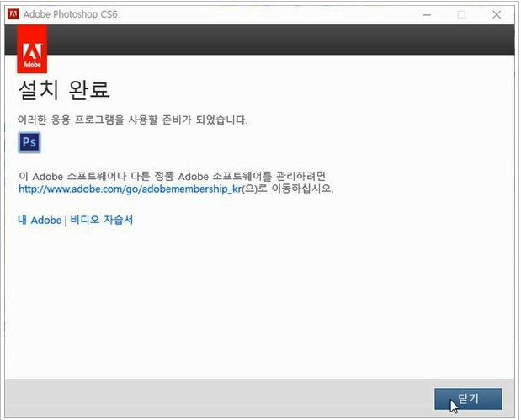The height and width of the screenshot is (420, 521).
Task: Open the 비디오 자습서 link
Action: (102, 220)
